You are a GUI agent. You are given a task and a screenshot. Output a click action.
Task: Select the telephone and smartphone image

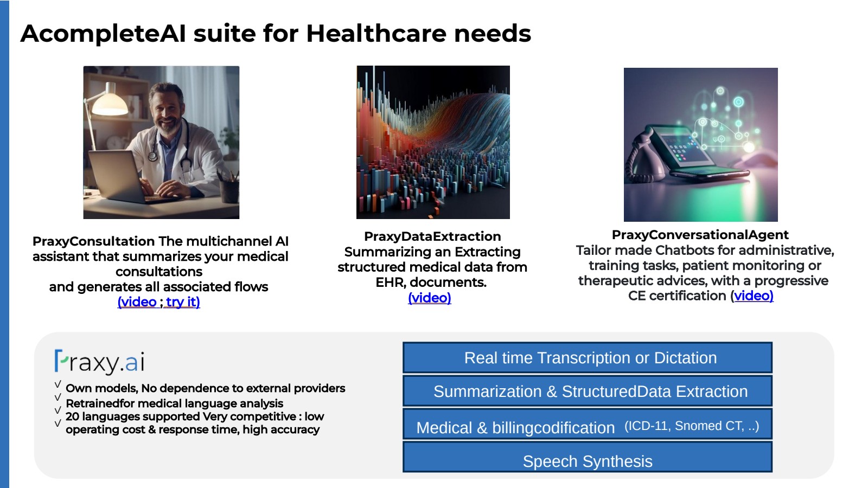pyautogui.click(x=701, y=145)
